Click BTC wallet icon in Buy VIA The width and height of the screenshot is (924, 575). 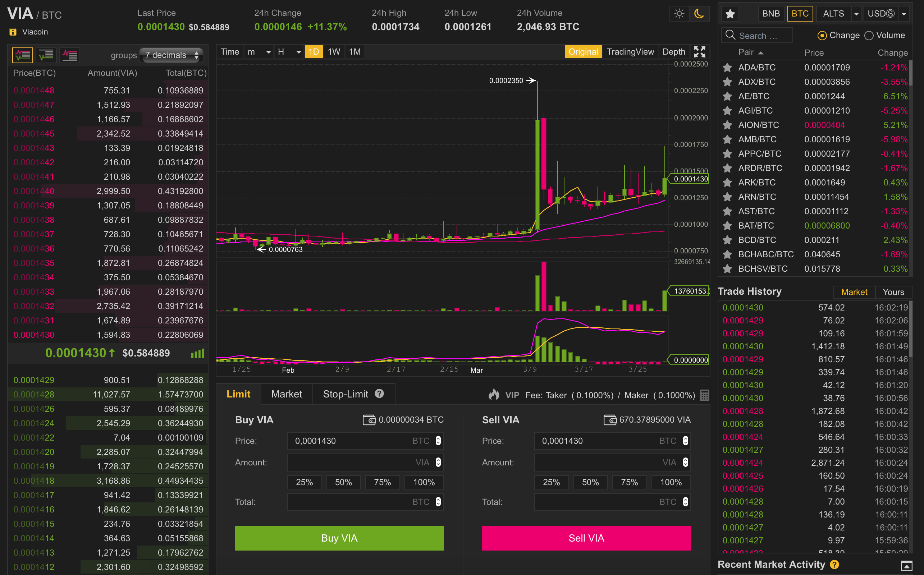coord(369,420)
